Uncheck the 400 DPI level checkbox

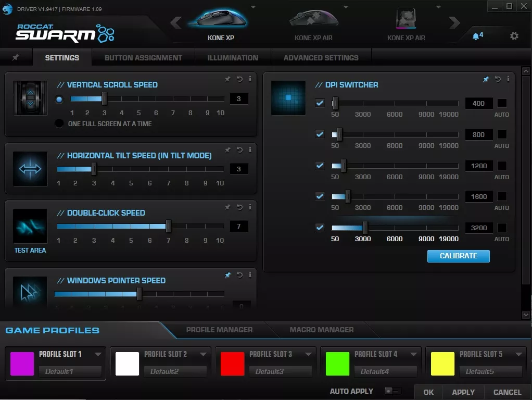pyautogui.click(x=320, y=103)
